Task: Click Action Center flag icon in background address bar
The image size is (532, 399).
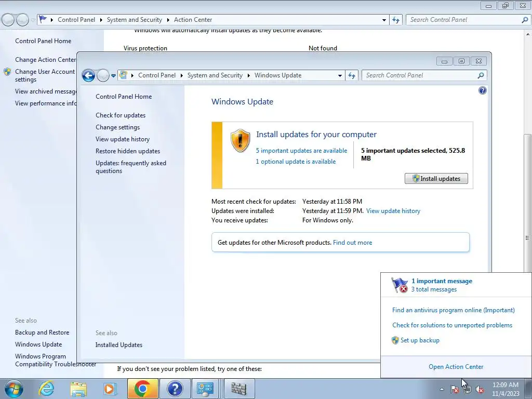Action: (x=43, y=19)
